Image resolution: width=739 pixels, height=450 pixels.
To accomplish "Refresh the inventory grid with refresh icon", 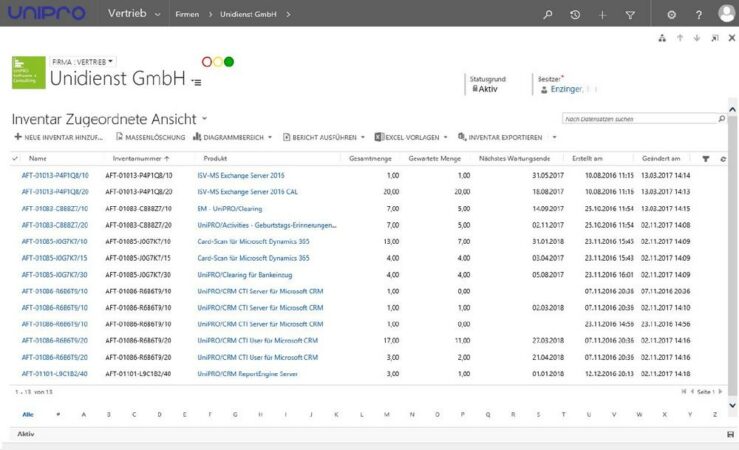I will pyautogui.click(x=723, y=159).
